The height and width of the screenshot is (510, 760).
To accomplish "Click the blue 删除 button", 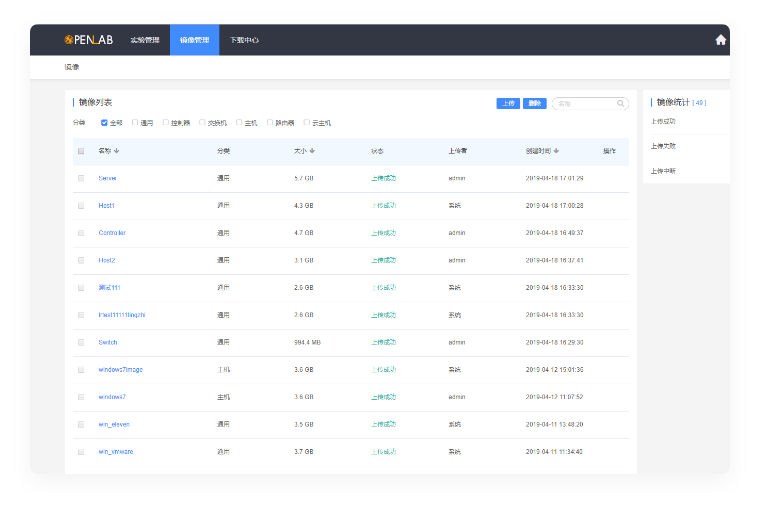I will 535,103.
